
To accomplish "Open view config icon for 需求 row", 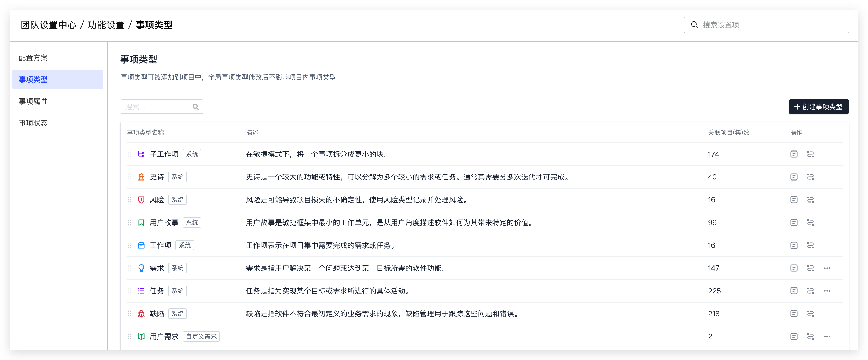I will pyautogui.click(x=793, y=268).
